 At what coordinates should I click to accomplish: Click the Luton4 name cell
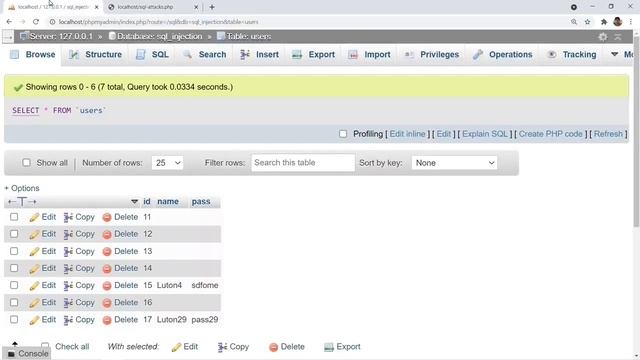(x=169, y=285)
